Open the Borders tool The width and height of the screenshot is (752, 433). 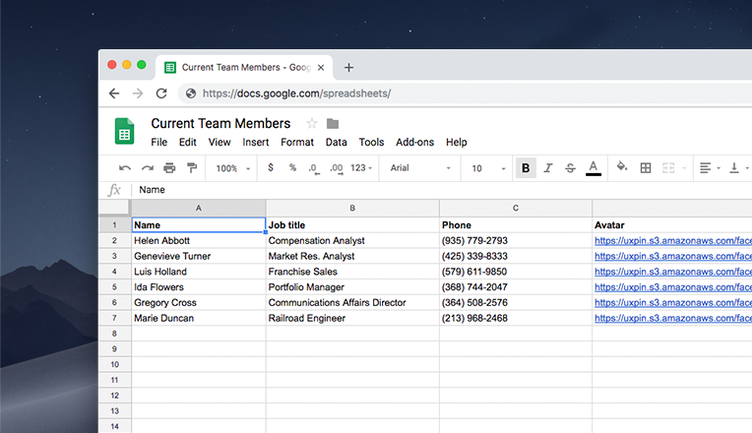tap(646, 168)
